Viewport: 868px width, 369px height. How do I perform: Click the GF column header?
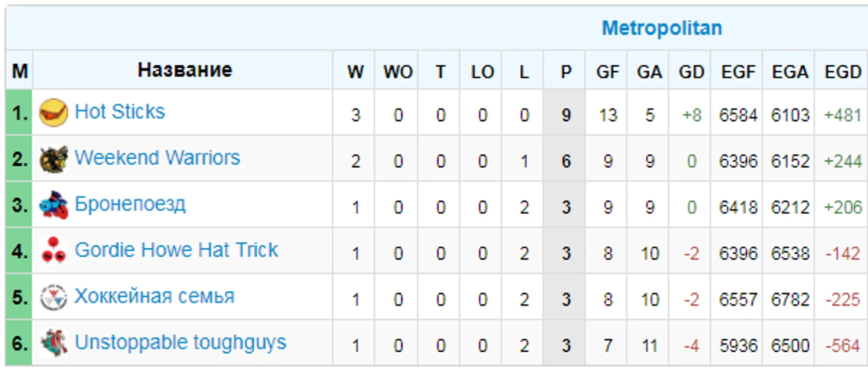(x=608, y=72)
